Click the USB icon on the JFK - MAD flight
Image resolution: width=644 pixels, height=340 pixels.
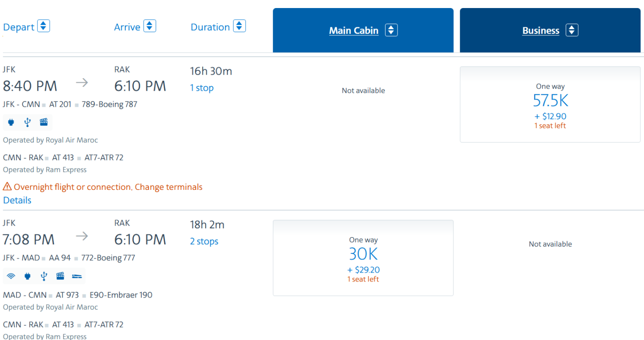tap(44, 276)
